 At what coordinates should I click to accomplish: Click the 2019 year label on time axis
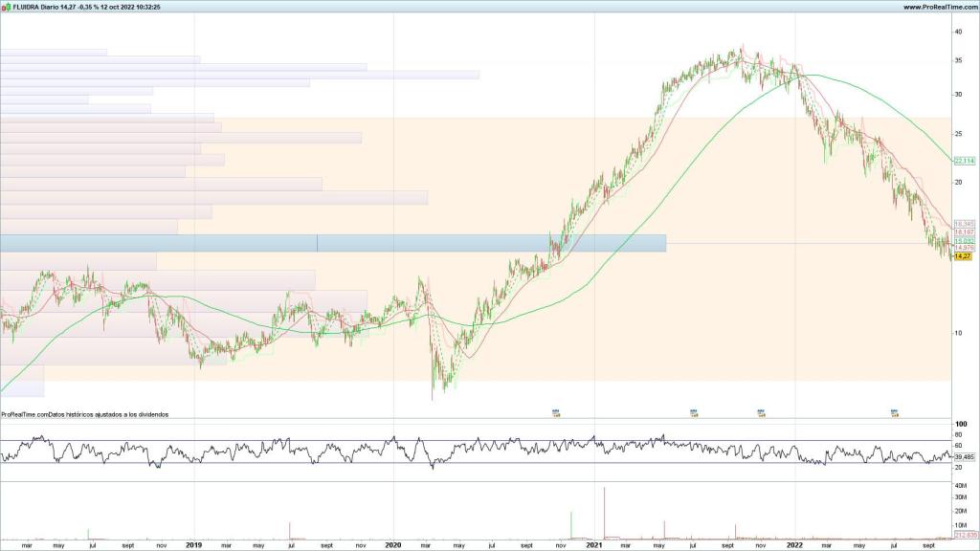192,545
